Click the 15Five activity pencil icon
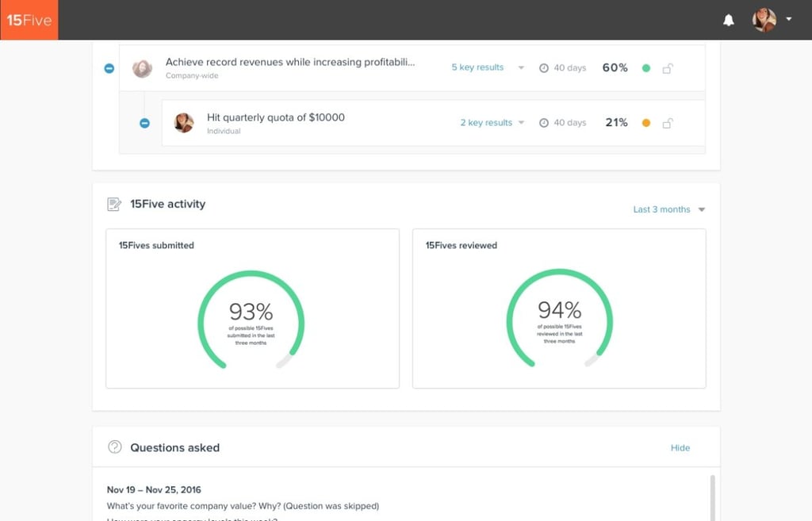Image resolution: width=812 pixels, height=521 pixels. point(114,205)
